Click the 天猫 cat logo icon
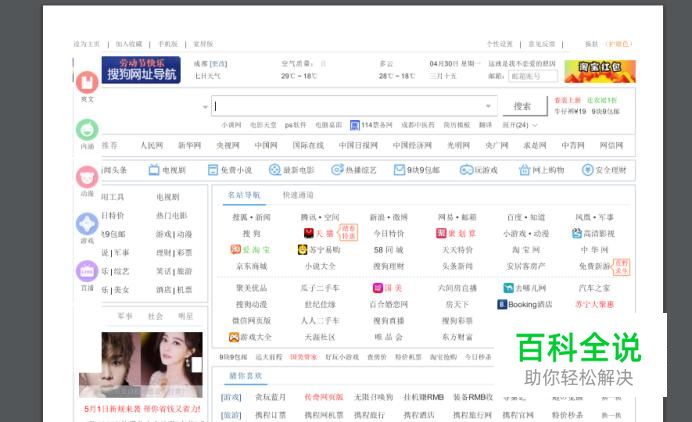692x422 pixels. coord(308,233)
